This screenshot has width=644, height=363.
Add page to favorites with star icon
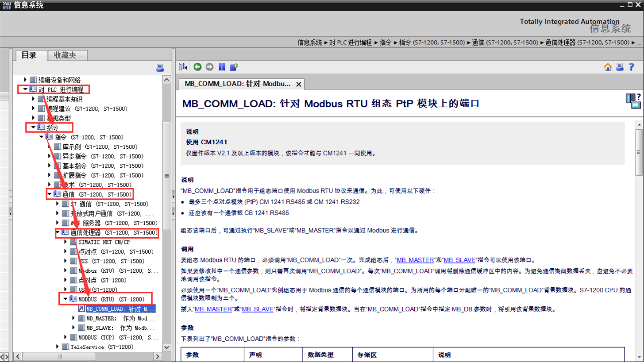click(234, 67)
